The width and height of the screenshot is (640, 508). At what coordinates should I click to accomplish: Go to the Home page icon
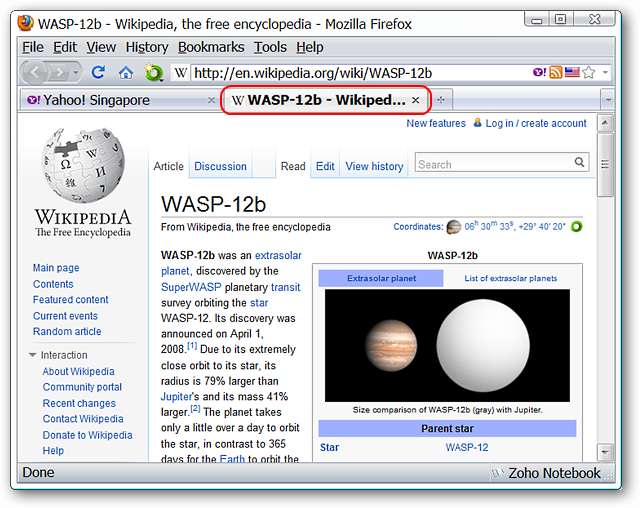(x=126, y=73)
